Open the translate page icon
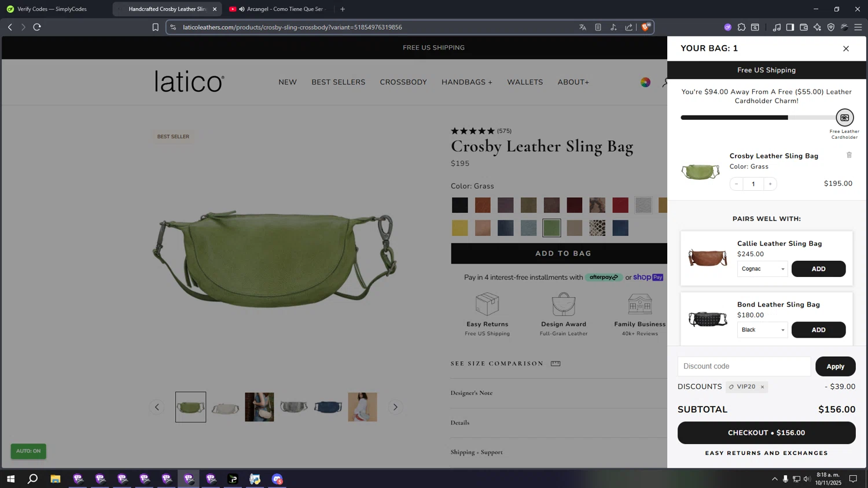The width and height of the screenshot is (868, 488). tap(583, 27)
